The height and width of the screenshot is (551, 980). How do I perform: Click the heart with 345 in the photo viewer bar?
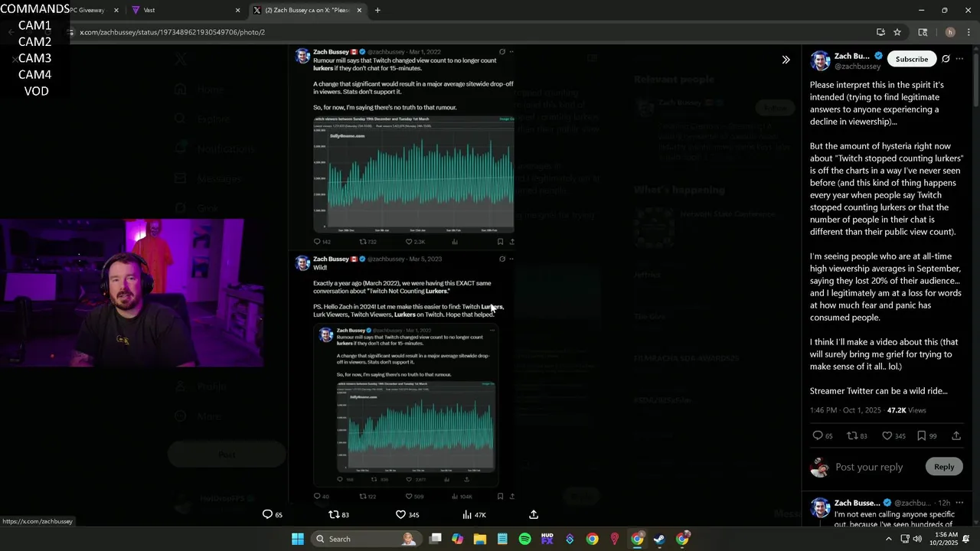tap(407, 514)
